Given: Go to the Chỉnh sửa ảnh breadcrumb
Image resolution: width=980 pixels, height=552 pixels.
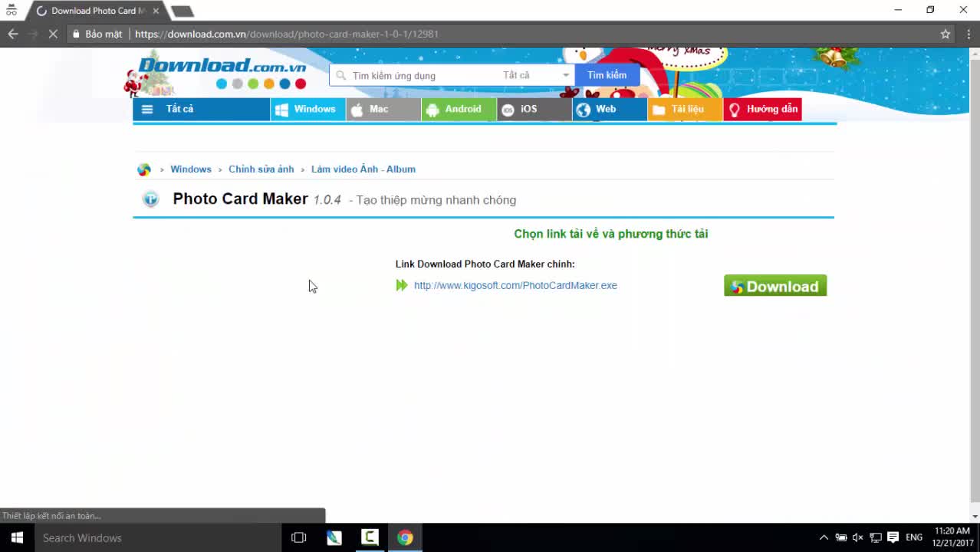Looking at the screenshot, I should coord(261,169).
